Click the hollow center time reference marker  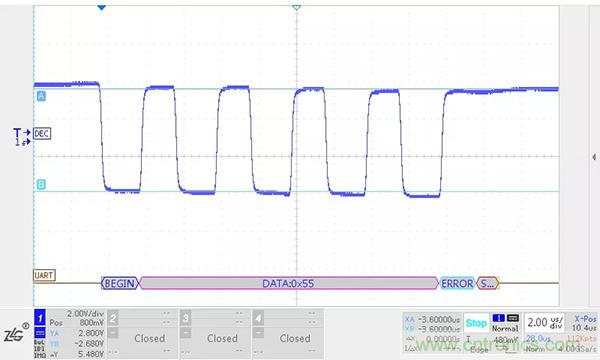pos(297,7)
